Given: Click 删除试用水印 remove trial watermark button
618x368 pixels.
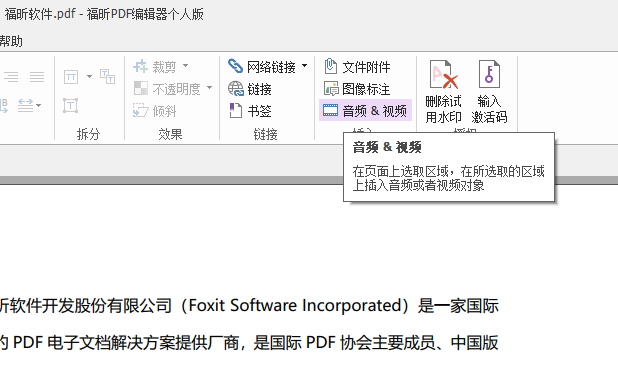Looking at the screenshot, I should [x=443, y=92].
